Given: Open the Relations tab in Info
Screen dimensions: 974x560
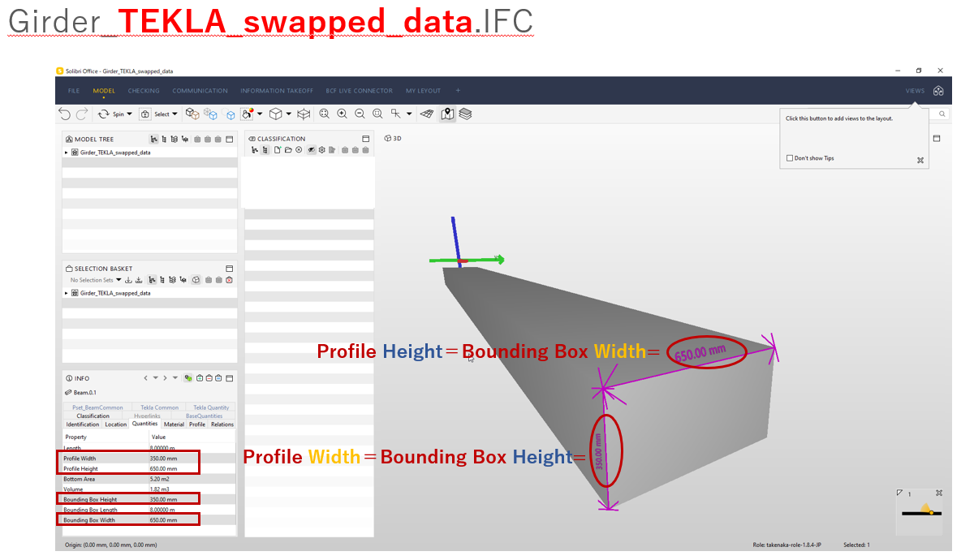Looking at the screenshot, I should tap(222, 424).
